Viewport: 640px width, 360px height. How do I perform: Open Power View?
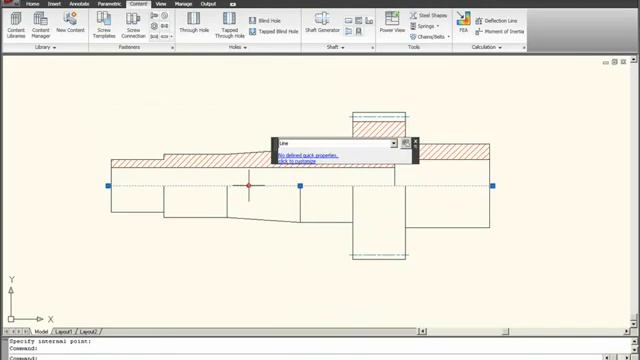point(392,22)
